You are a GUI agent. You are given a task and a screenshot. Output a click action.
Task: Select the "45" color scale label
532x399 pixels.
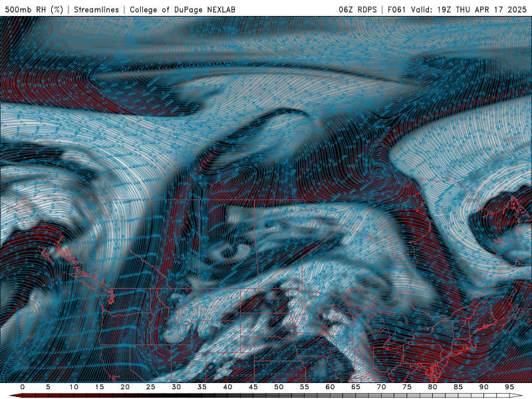253,387
